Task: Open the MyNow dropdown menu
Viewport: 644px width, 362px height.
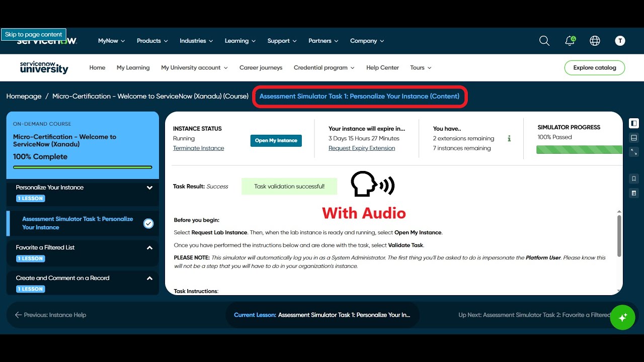Action: (111, 41)
